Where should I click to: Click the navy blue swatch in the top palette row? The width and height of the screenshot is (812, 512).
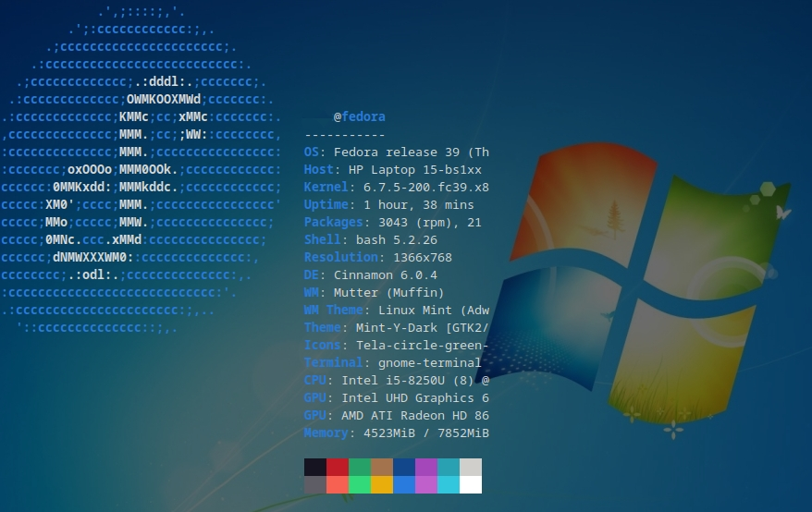(x=404, y=467)
